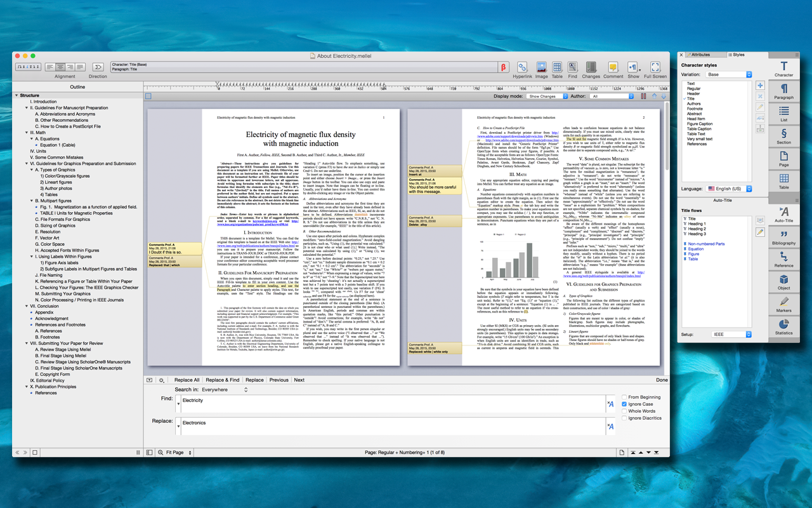Add a Comment using toolbar icon
Viewport: 812px width, 508px height.
[x=613, y=68]
